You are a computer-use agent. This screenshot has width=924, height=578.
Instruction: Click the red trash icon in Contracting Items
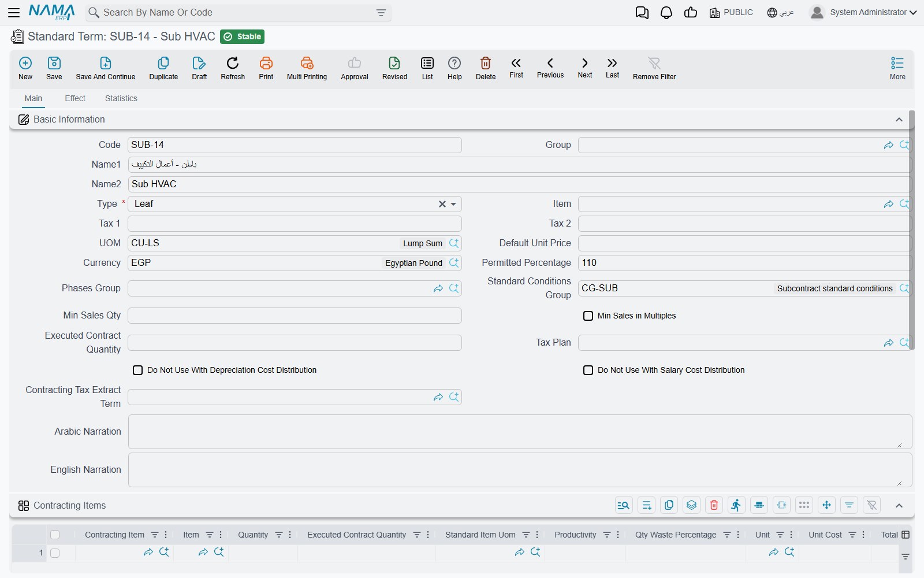(714, 505)
